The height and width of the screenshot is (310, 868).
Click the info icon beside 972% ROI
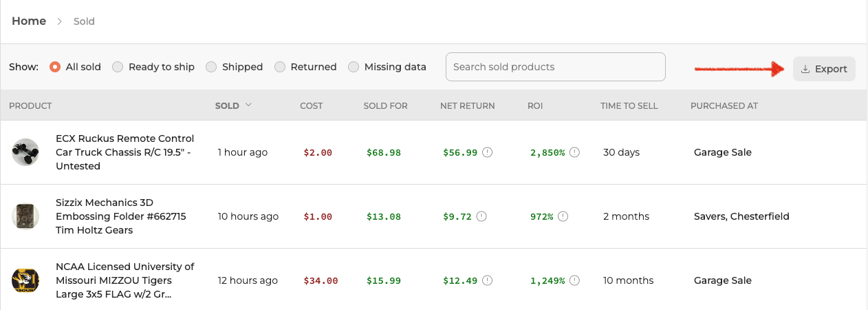(563, 216)
